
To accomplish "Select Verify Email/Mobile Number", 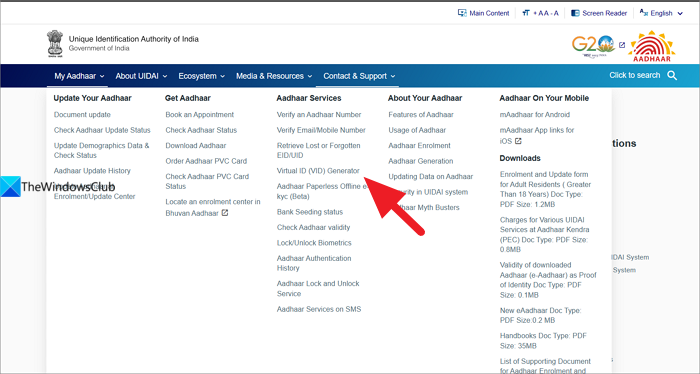I will 321,130.
